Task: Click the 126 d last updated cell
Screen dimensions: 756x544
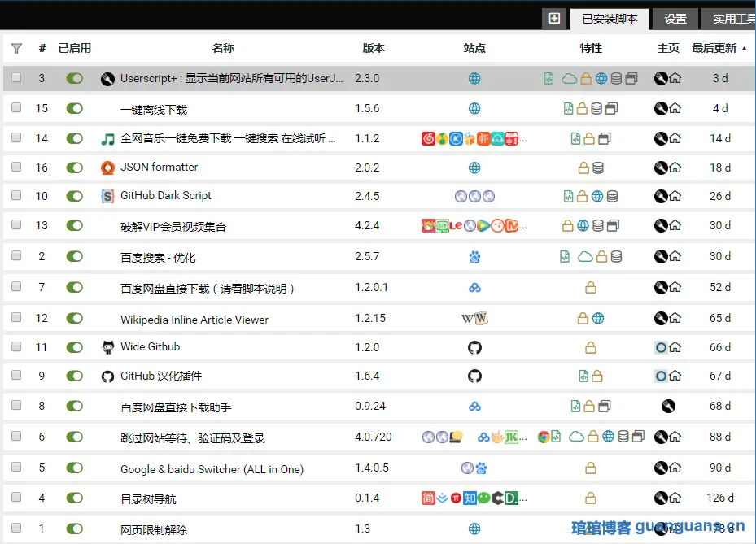Action: [720, 498]
